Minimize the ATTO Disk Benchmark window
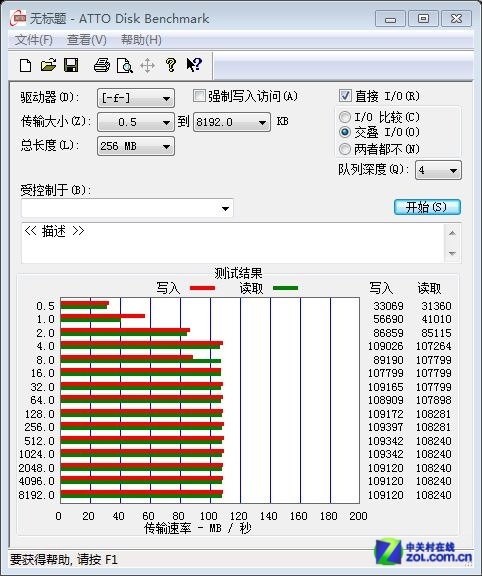This screenshot has height=576, width=482. coord(390,19)
